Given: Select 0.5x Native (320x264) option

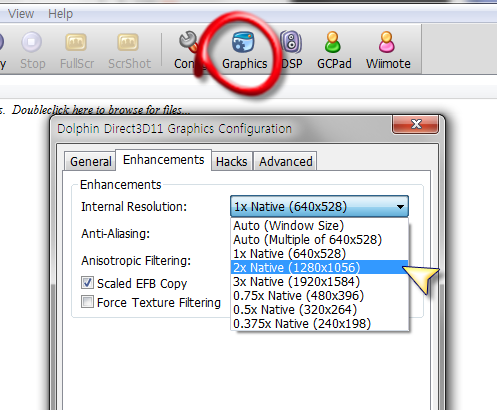Looking at the screenshot, I should (319, 310).
